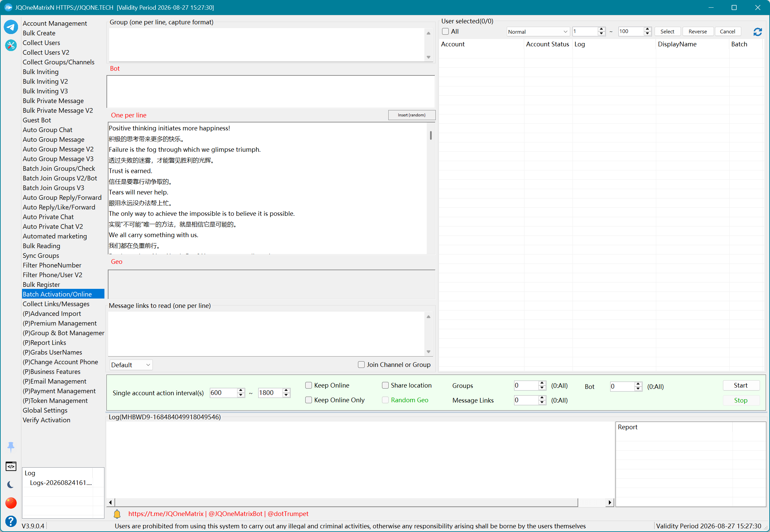Increase the Groups count spinner

click(x=542, y=383)
